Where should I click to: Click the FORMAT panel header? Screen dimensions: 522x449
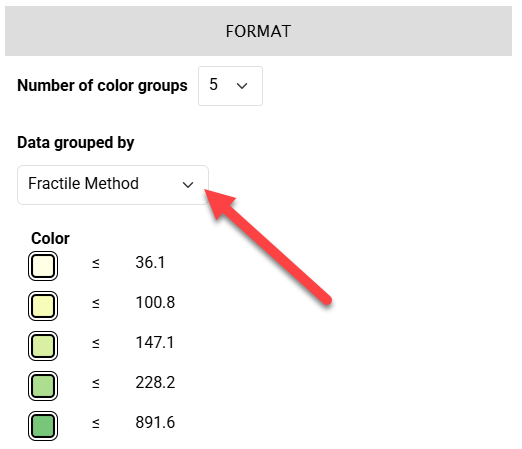click(x=258, y=31)
